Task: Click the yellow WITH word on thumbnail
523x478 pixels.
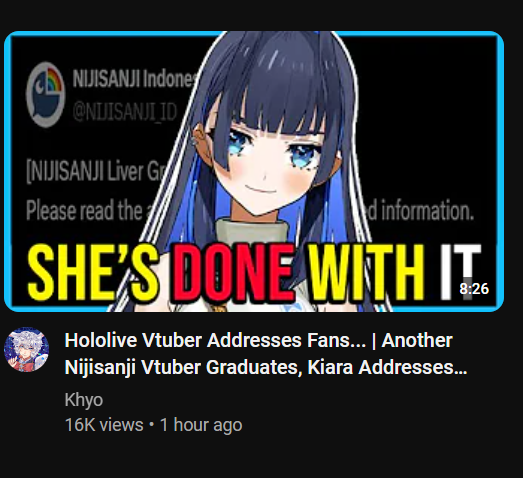Action: click(x=368, y=272)
